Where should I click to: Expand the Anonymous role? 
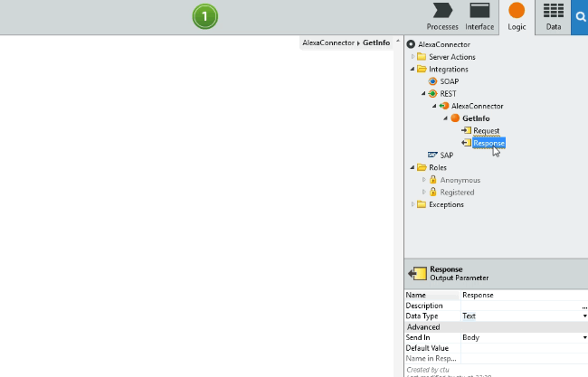click(x=423, y=180)
